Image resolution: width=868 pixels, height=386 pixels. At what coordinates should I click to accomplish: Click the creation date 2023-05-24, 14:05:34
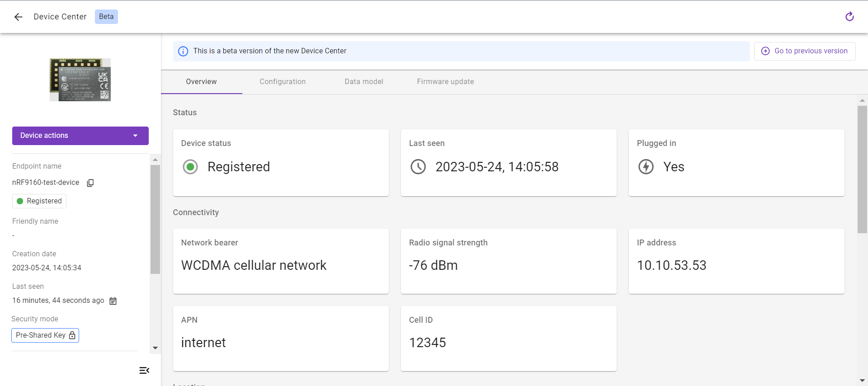pyautogui.click(x=47, y=268)
